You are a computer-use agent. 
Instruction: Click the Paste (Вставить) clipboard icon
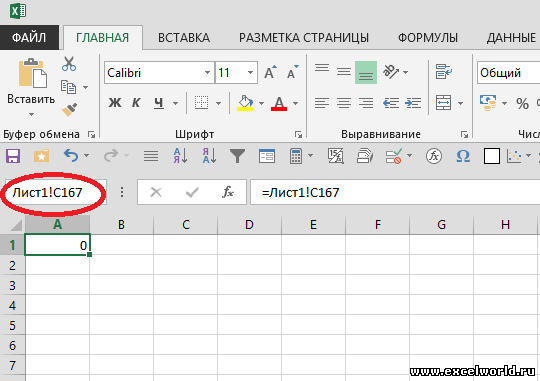pos(33,73)
